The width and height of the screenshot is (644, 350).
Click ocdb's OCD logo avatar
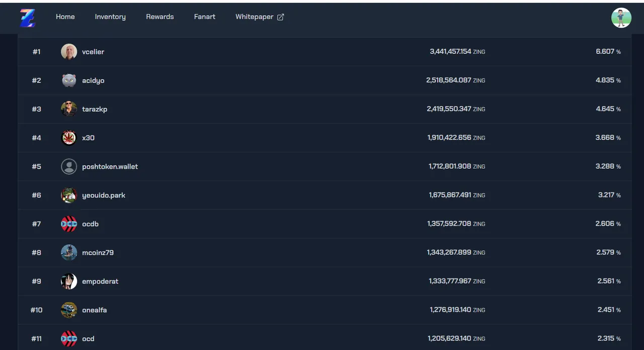tap(69, 224)
